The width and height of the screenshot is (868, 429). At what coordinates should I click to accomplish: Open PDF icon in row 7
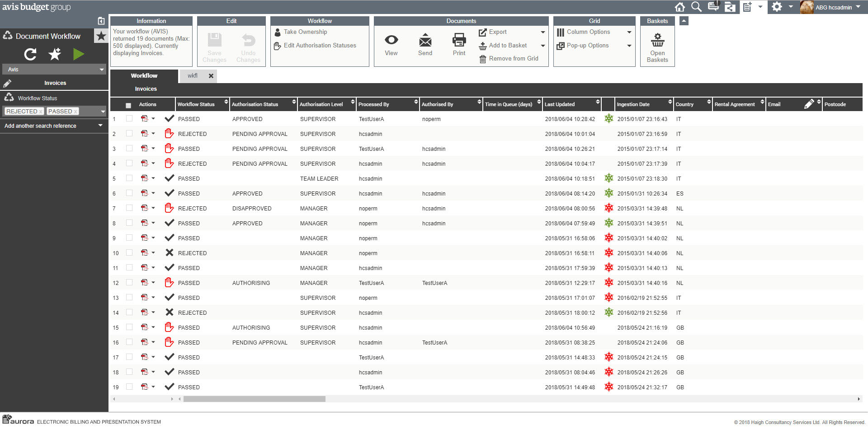click(x=145, y=208)
